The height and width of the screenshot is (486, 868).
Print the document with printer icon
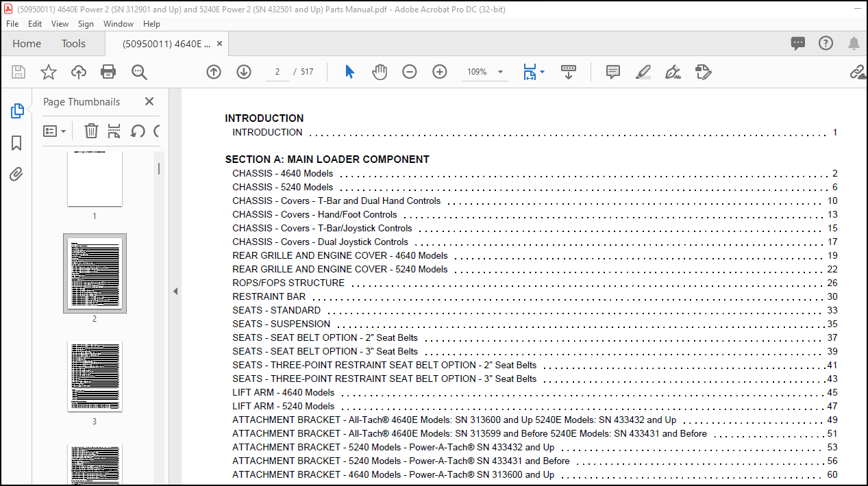[x=108, y=72]
